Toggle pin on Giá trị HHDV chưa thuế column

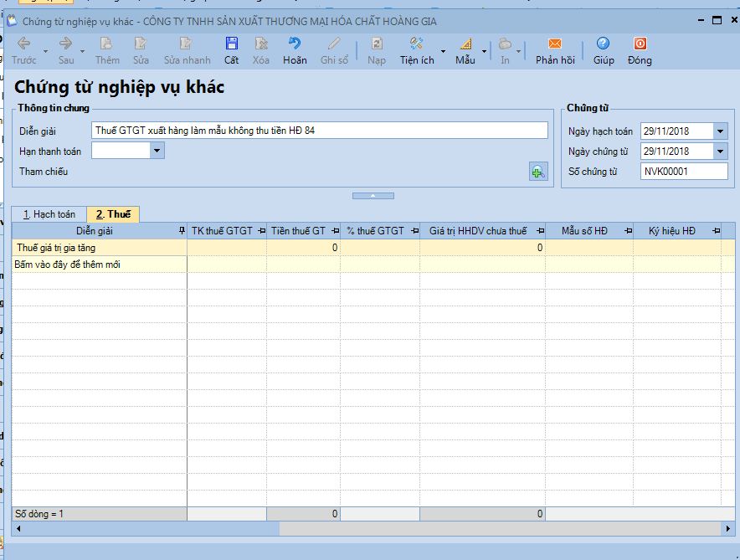point(541,231)
